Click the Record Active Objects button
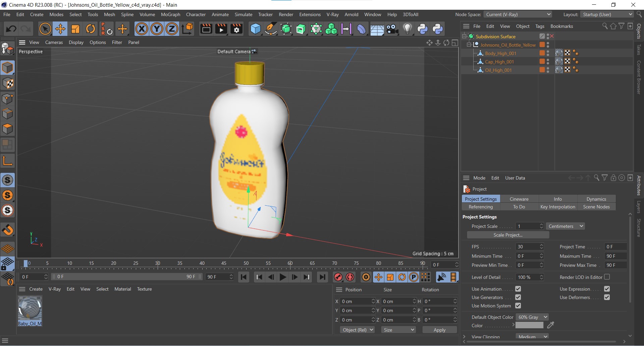 click(338, 277)
